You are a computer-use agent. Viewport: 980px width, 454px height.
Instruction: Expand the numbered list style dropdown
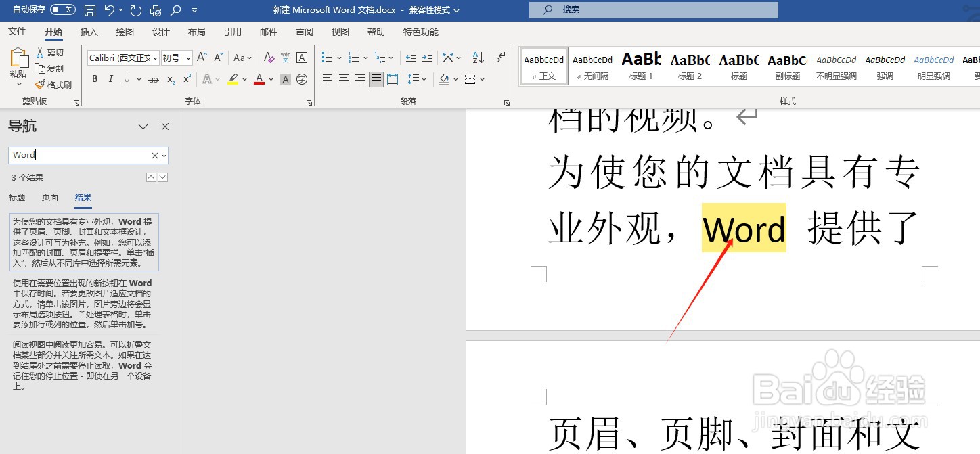[x=365, y=58]
